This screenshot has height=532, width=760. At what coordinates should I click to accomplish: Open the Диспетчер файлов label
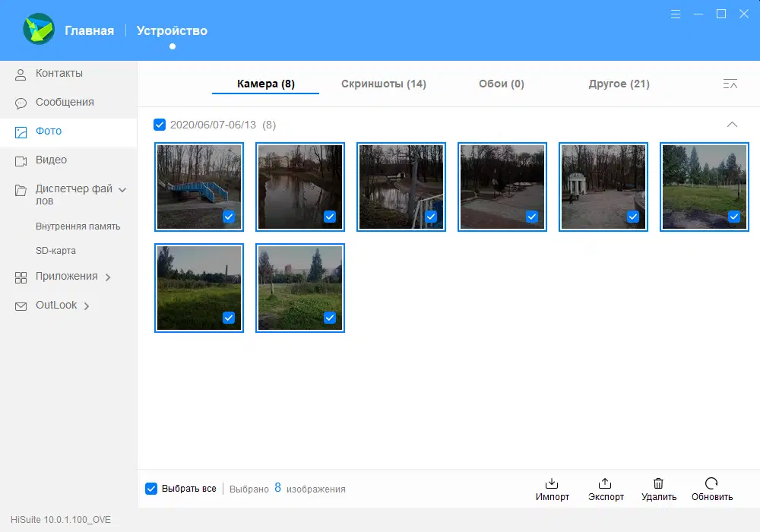tap(74, 195)
